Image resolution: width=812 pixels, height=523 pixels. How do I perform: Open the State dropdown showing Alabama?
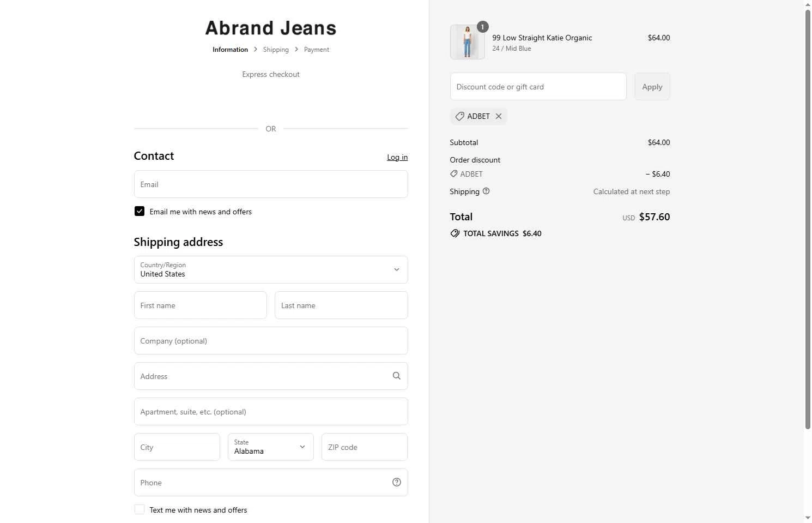(x=271, y=447)
